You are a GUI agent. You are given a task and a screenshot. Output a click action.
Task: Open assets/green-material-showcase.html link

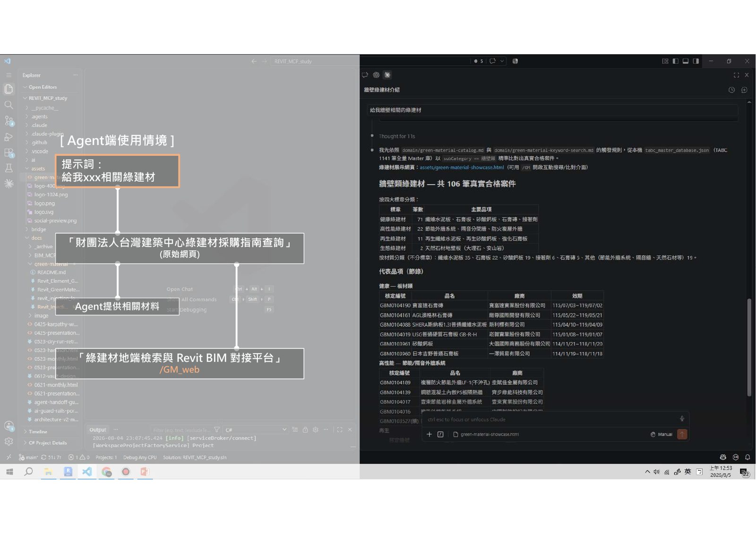tap(462, 167)
